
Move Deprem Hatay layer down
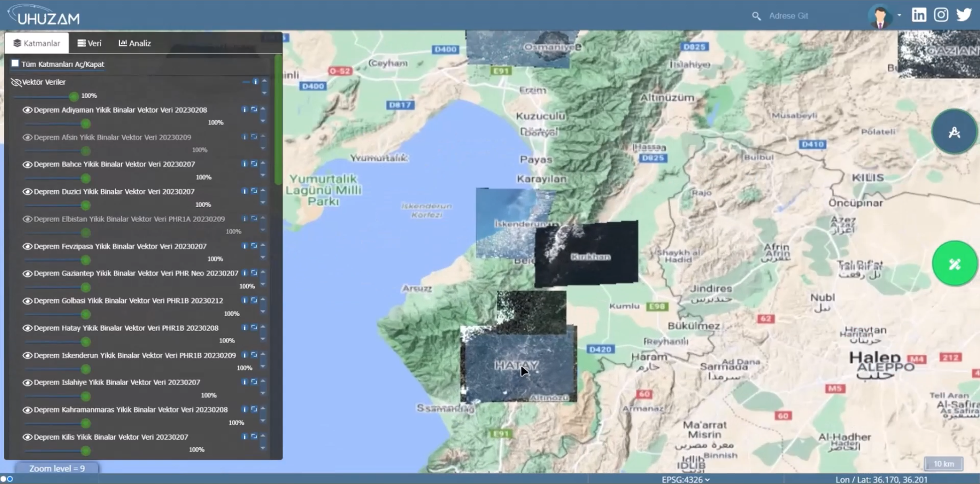tap(263, 339)
